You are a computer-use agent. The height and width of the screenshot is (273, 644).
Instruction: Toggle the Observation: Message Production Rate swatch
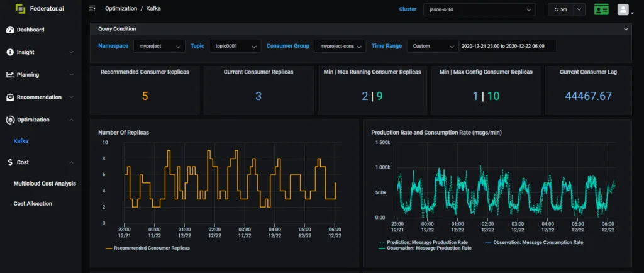[382, 248]
